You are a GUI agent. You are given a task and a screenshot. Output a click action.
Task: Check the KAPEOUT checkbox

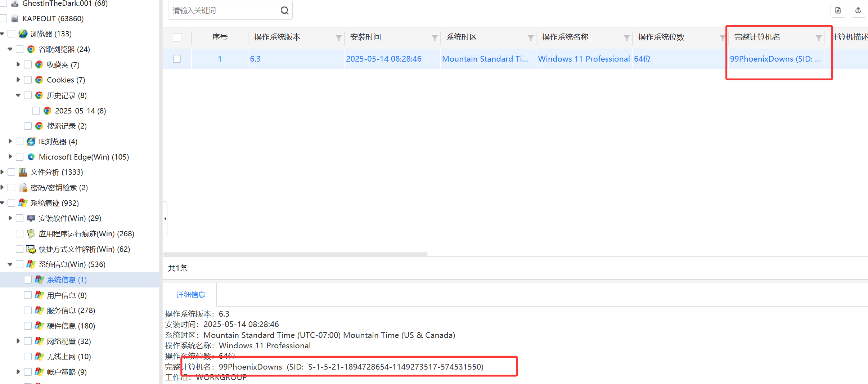[x=4, y=18]
